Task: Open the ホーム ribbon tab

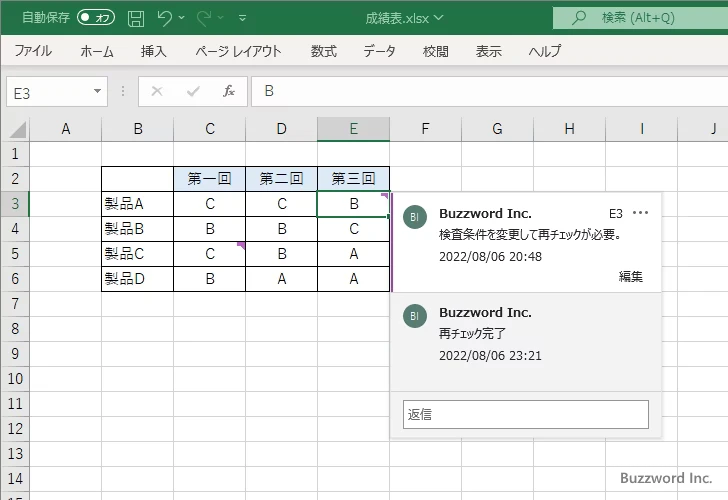Action: click(97, 51)
